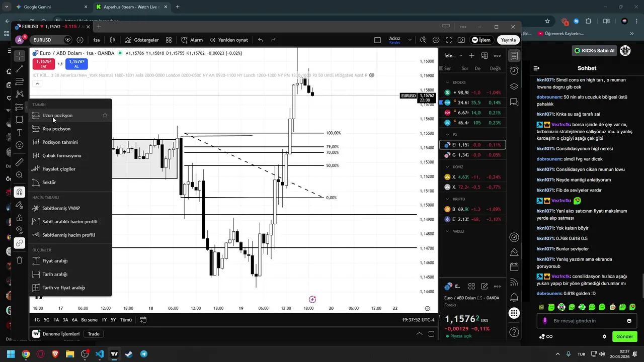The width and height of the screenshot is (644, 362).
Task: Expand the Adsız layout dropdown arrow
Action: pos(410,40)
